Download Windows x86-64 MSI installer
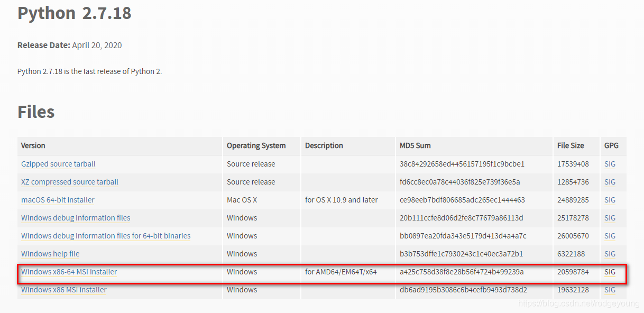The height and width of the screenshot is (313, 644). click(69, 272)
